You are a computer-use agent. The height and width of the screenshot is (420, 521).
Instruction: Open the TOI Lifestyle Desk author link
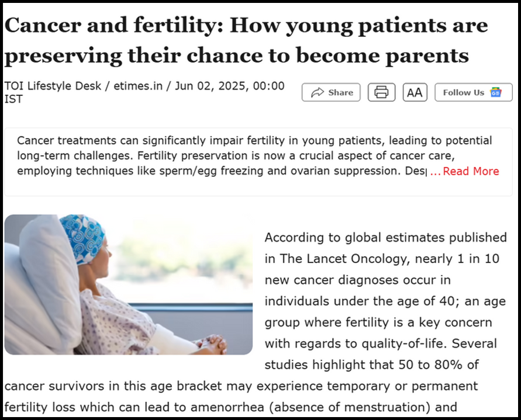(x=53, y=86)
